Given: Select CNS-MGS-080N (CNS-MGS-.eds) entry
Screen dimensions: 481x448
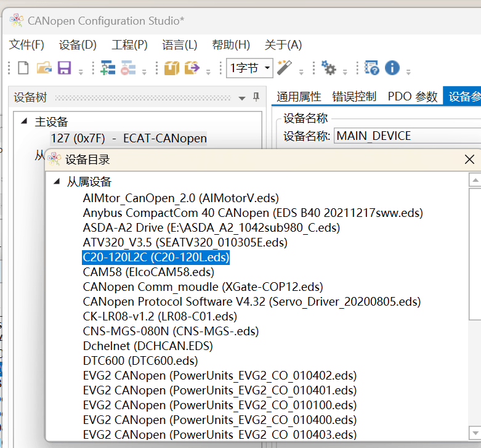Looking at the screenshot, I should tap(171, 331).
